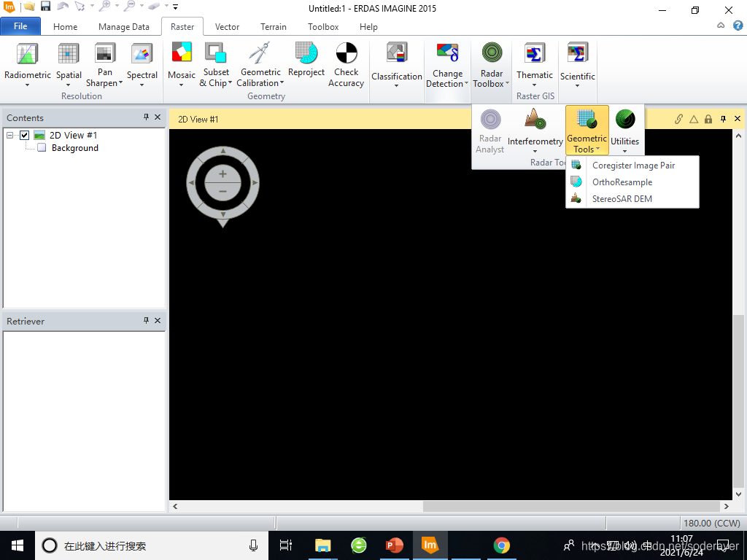Zoom out with the minus navigation control
The image size is (747, 560).
tap(222, 191)
